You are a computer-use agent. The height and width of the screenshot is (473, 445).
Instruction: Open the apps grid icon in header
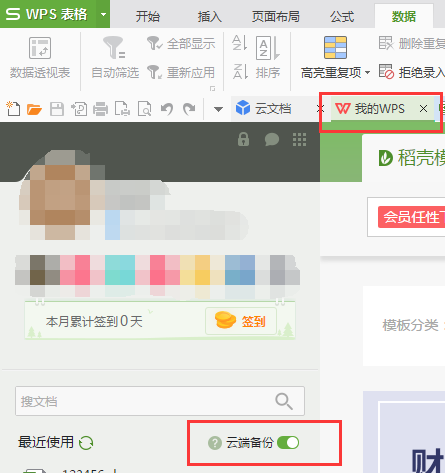[299, 139]
